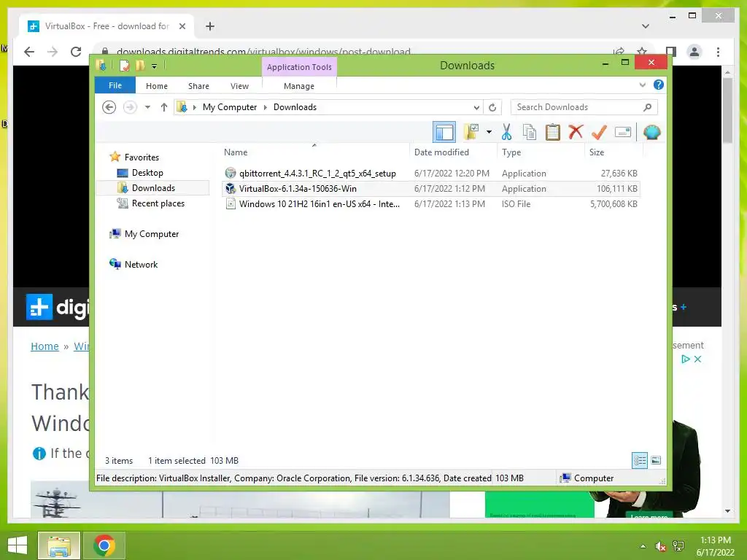Focus the Search Downloads field
747x560 pixels.
click(584, 107)
